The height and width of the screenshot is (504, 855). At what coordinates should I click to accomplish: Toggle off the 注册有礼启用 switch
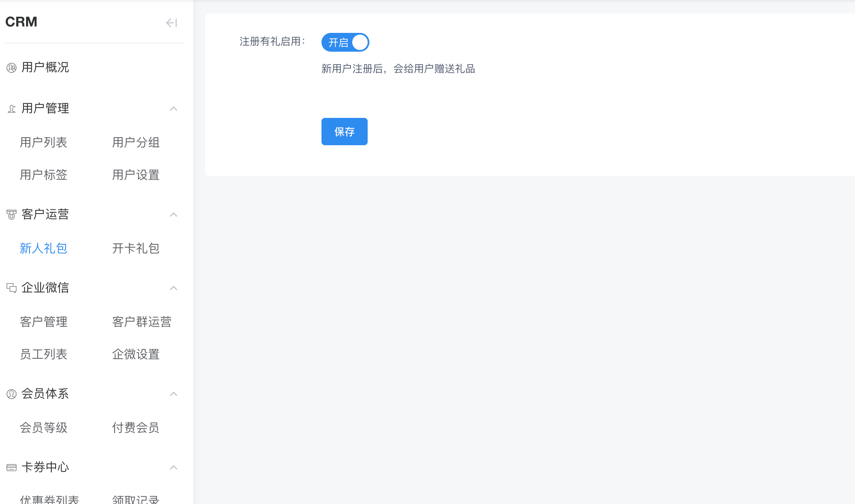[345, 42]
